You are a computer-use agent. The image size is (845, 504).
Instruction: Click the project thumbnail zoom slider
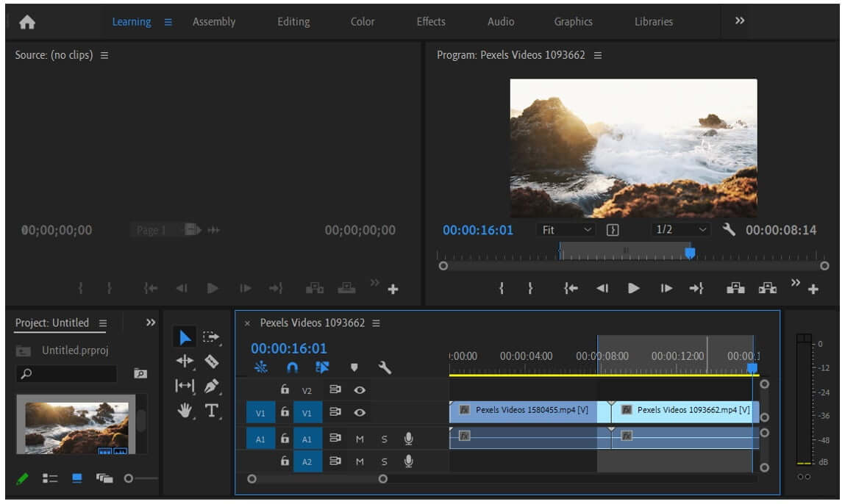pyautogui.click(x=128, y=478)
